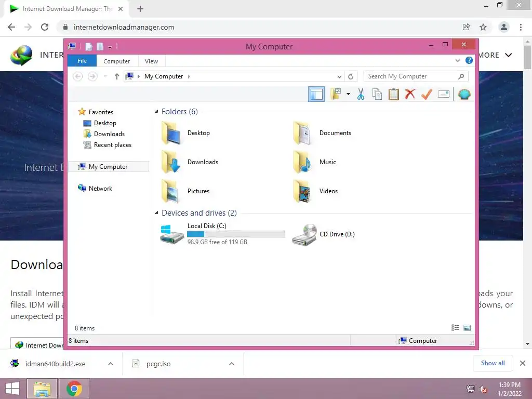The width and height of the screenshot is (532, 399).
Task: Click the Windows Start button
Action: pyautogui.click(x=12, y=389)
